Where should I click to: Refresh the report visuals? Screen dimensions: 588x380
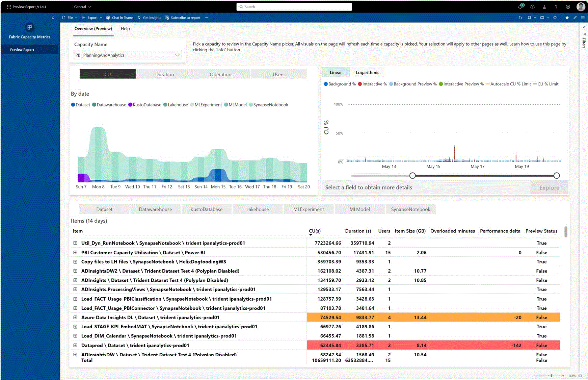click(x=555, y=18)
